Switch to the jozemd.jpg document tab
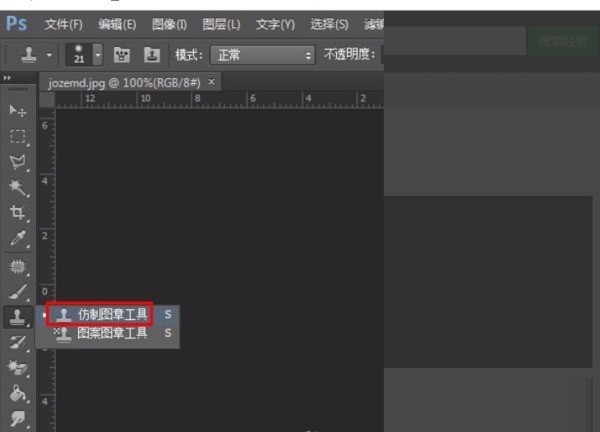The width and height of the screenshot is (600, 432). (x=124, y=83)
